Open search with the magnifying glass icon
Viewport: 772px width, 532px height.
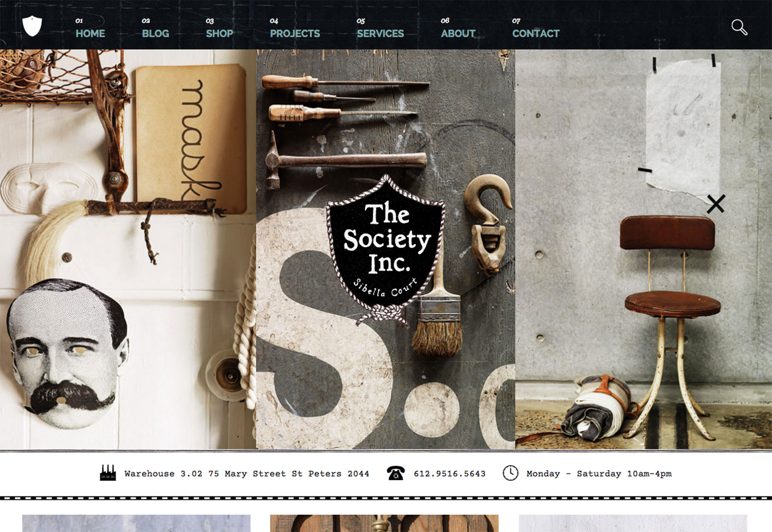click(x=739, y=27)
